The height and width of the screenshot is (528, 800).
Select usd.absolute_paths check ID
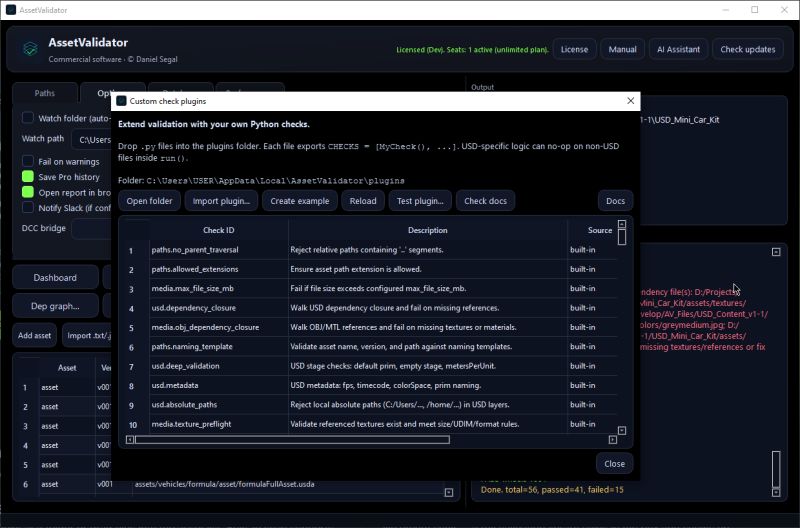click(x=184, y=405)
